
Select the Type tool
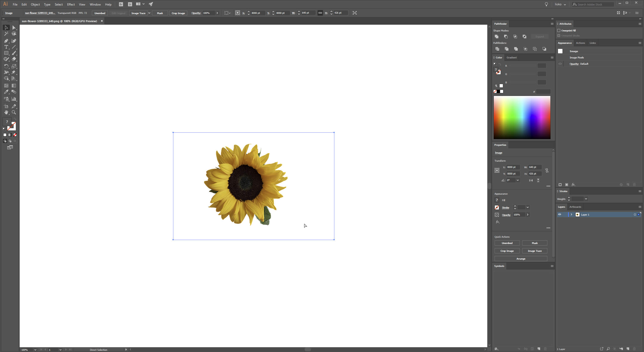point(6,47)
